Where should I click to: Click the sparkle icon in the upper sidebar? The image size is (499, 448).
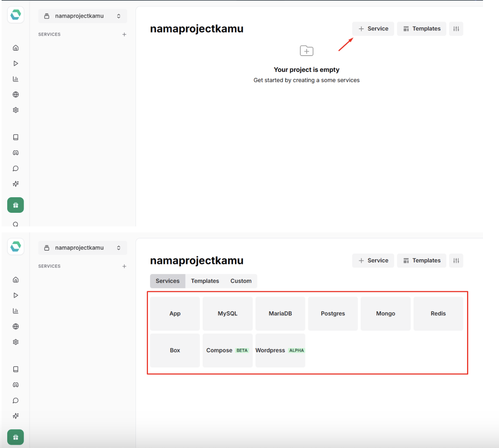(x=16, y=184)
